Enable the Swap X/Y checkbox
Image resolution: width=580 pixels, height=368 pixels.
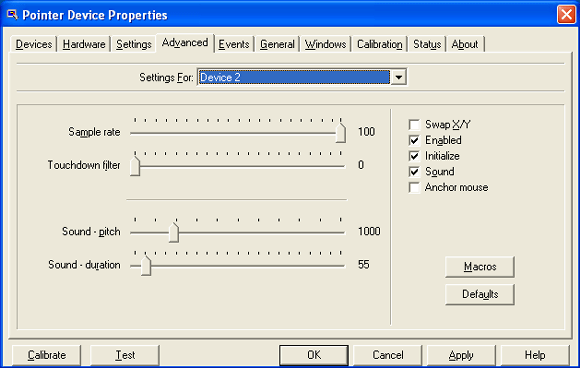pyautogui.click(x=414, y=125)
